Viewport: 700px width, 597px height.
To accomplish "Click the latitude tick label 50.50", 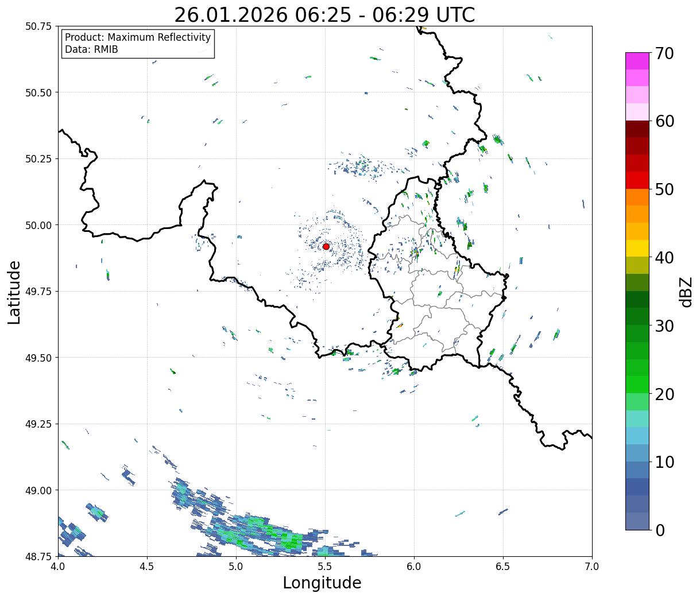I will coord(38,92).
